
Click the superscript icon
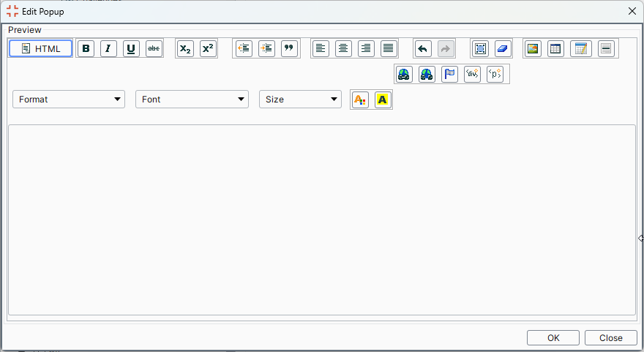click(209, 49)
